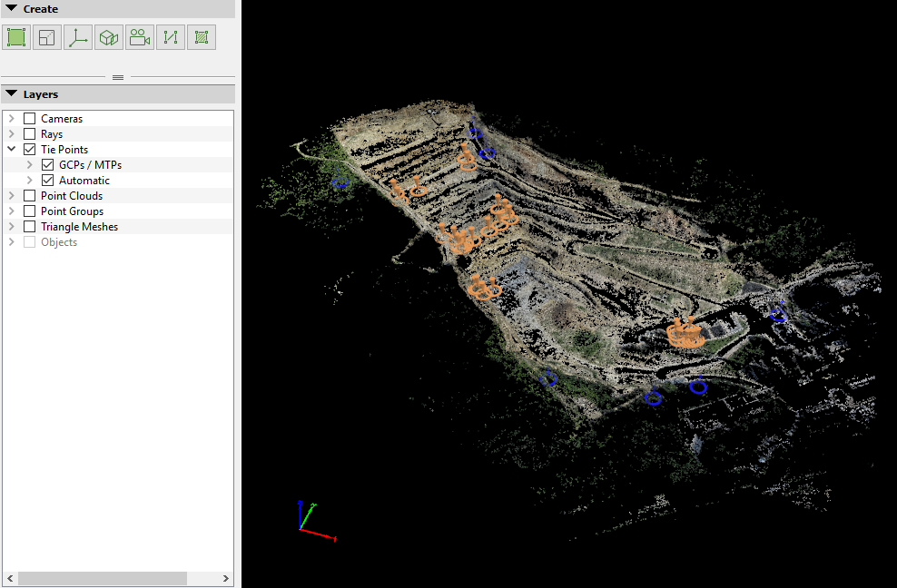
Task: Click the right arrow of the horizontal scrollbar
Action: pyautogui.click(x=225, y=578)
